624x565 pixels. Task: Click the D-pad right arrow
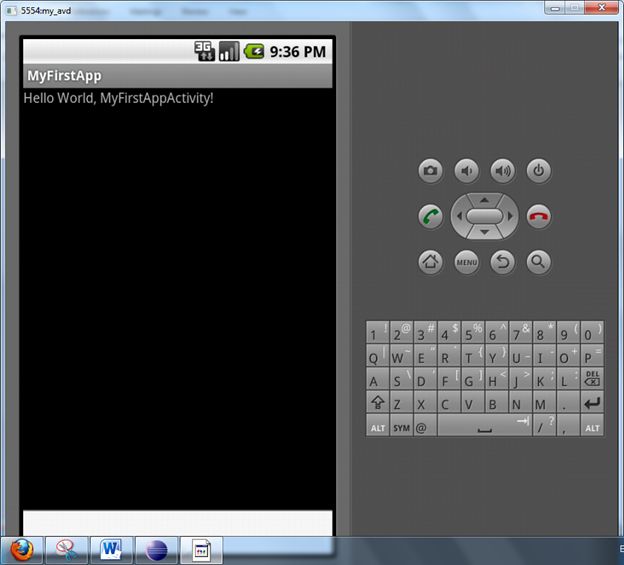[510, 216]
